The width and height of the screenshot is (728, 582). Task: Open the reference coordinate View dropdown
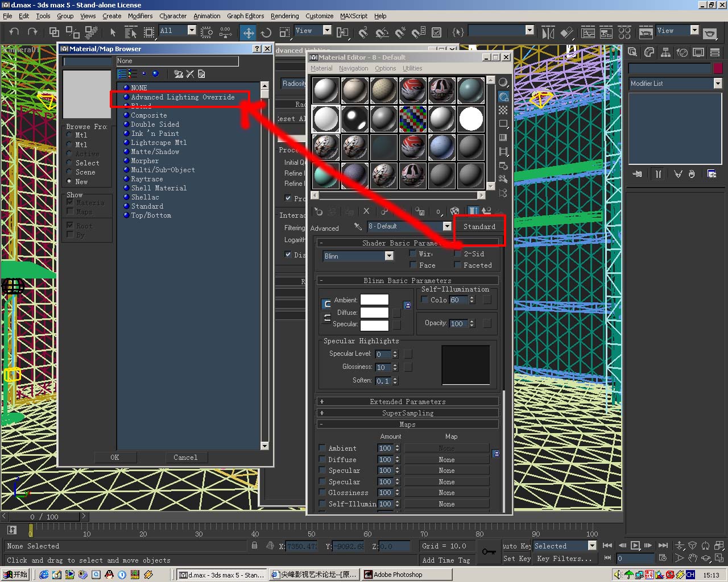click(327, 30)
